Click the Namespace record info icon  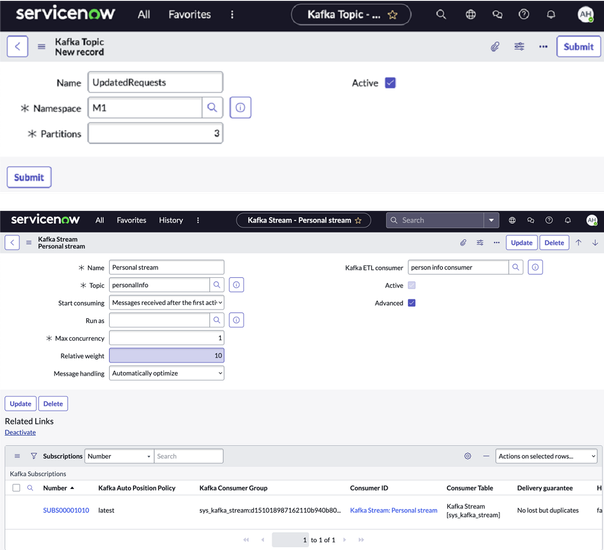[239, 107]
